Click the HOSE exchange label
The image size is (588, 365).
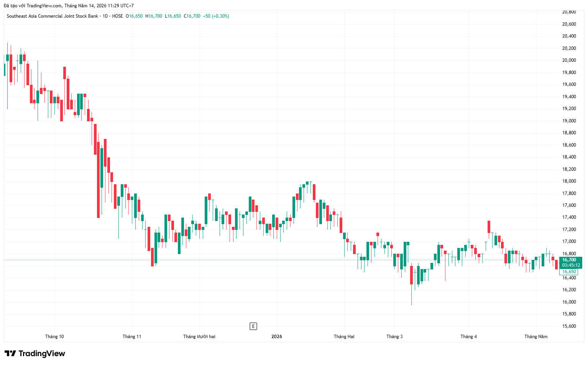118,16
